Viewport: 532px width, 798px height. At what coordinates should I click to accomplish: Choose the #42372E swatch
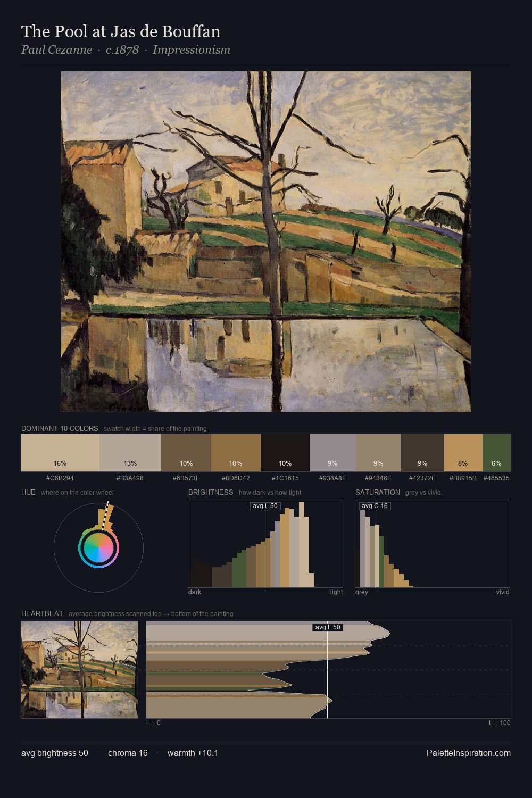(x=422, y=453)
